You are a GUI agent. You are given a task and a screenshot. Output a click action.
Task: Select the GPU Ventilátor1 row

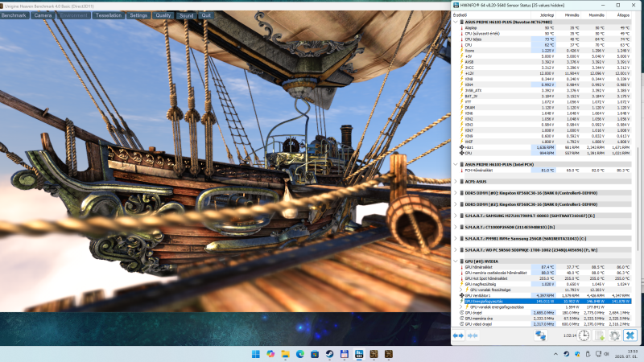tap(547, 295)
